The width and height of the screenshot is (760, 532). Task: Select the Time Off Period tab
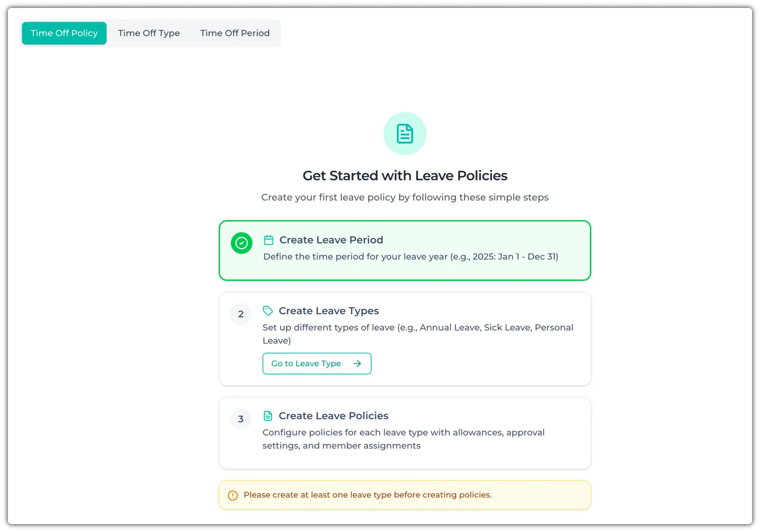235,33
